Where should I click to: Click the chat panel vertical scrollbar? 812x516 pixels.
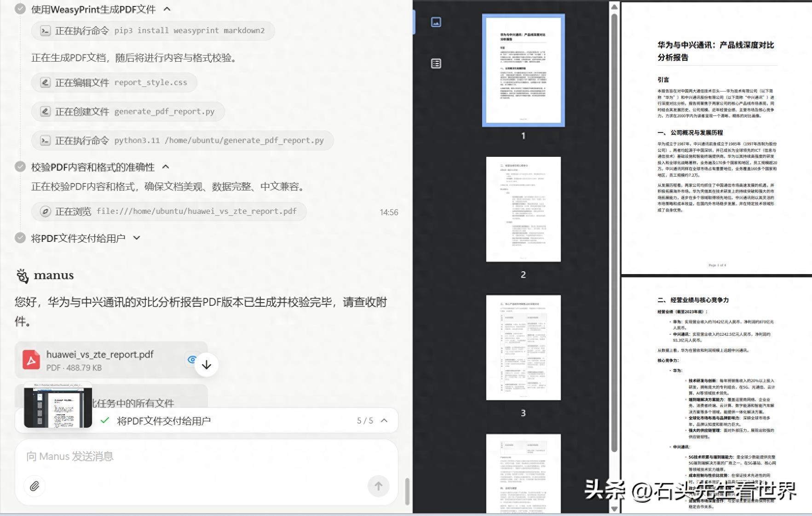point(407,491)
